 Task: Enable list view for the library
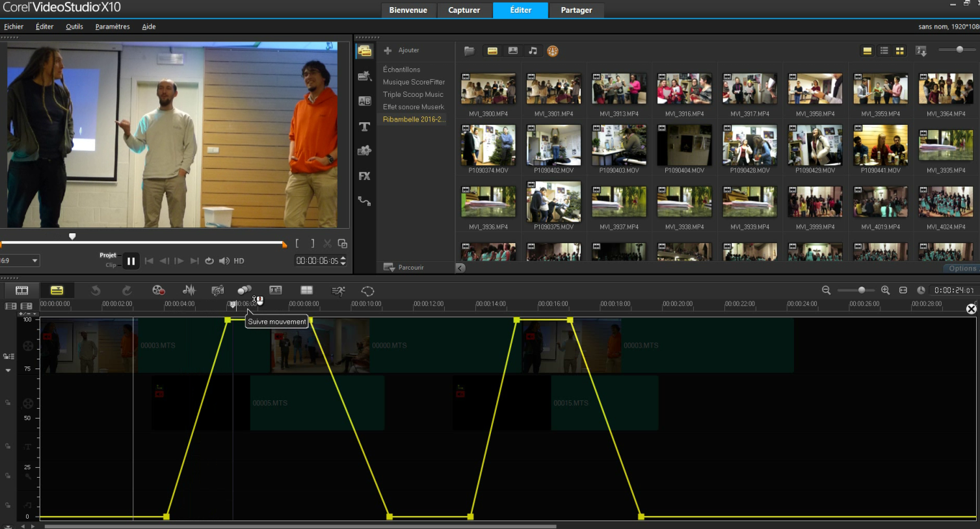coord(884,51)
